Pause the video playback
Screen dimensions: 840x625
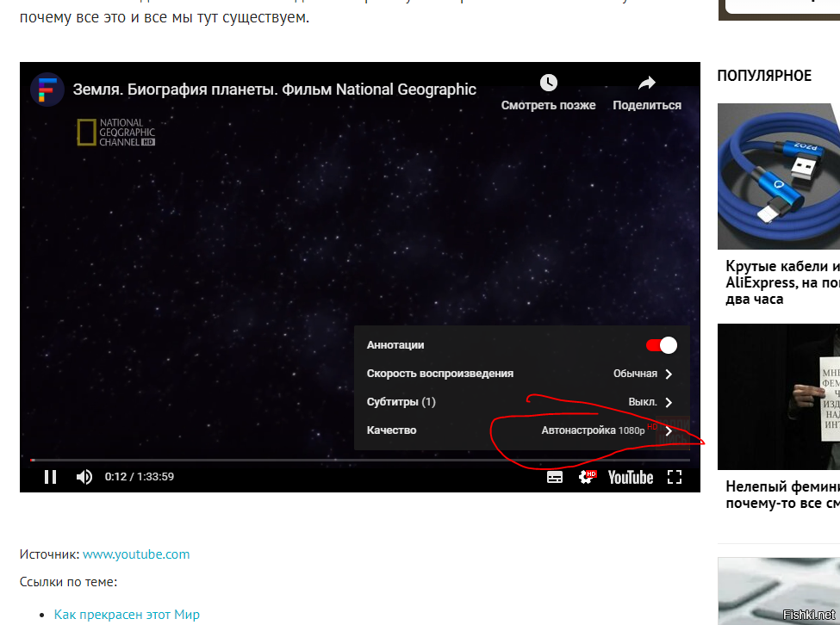click(x=50, y=477)
